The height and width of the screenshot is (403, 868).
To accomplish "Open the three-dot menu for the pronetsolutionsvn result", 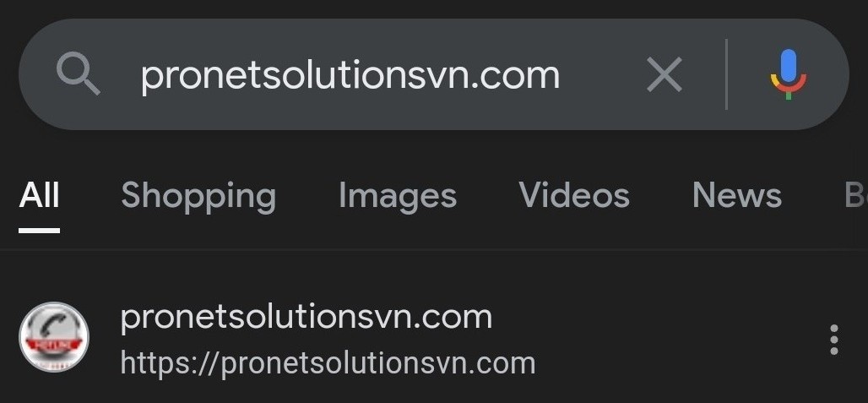I will pos(833,340).
